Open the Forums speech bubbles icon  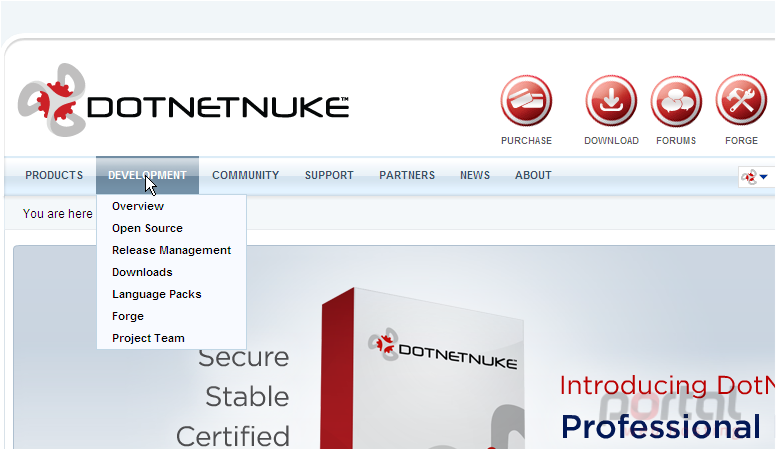point(676,101)
